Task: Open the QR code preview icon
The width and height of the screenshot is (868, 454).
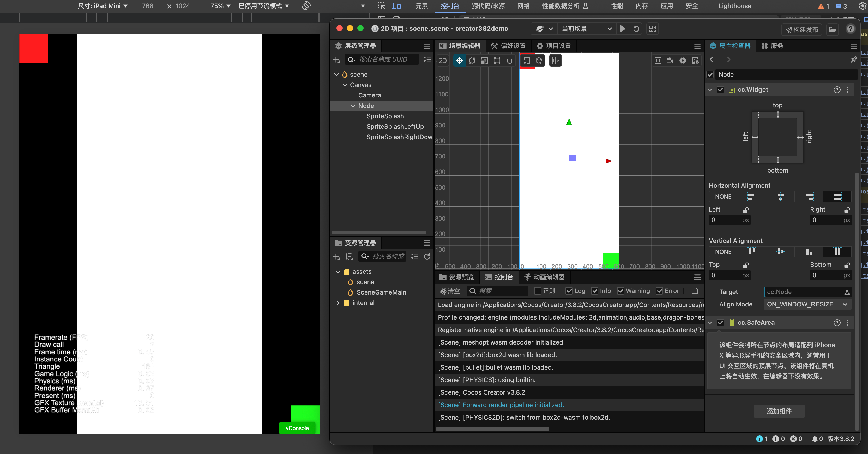Action: click(x=652, y=29)
